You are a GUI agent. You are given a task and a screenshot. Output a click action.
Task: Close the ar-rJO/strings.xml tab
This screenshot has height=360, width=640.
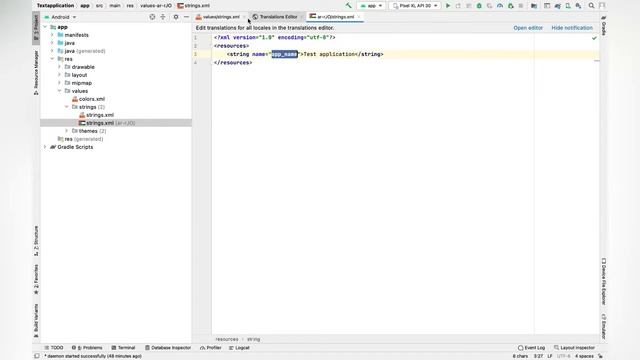click(360, 17)
